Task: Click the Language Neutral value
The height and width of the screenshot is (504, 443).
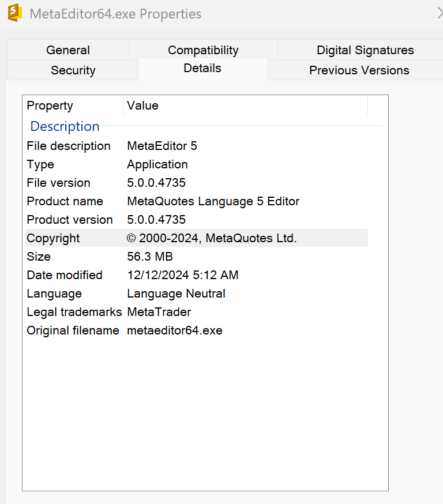Action: (x=176, y=294)
